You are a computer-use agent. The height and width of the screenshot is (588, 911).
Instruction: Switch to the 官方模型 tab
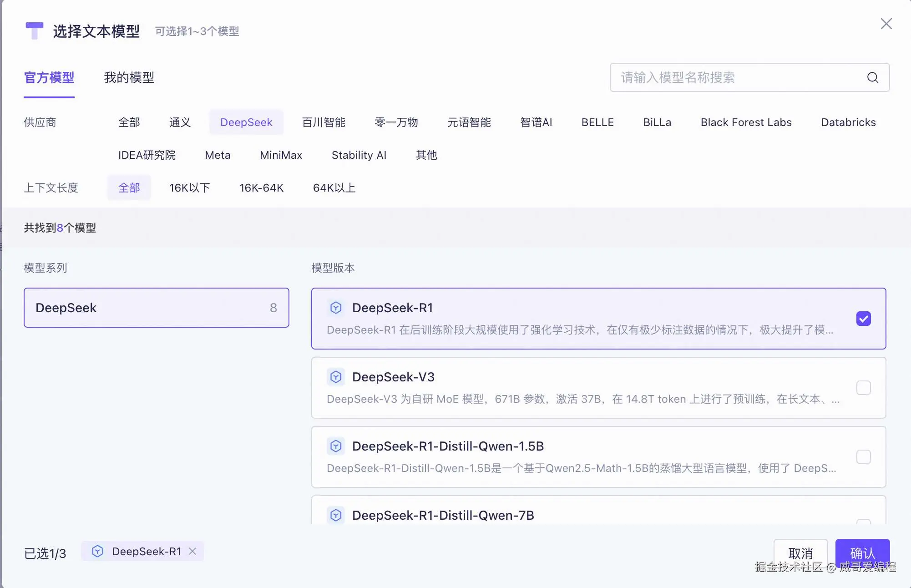pyautogui.click(x=49, y=77)
